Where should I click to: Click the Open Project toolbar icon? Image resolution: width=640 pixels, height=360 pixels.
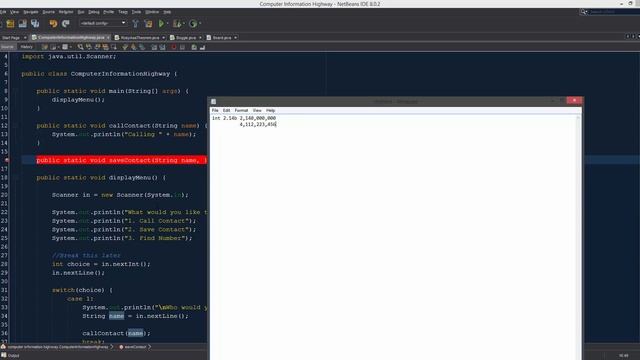22,23
